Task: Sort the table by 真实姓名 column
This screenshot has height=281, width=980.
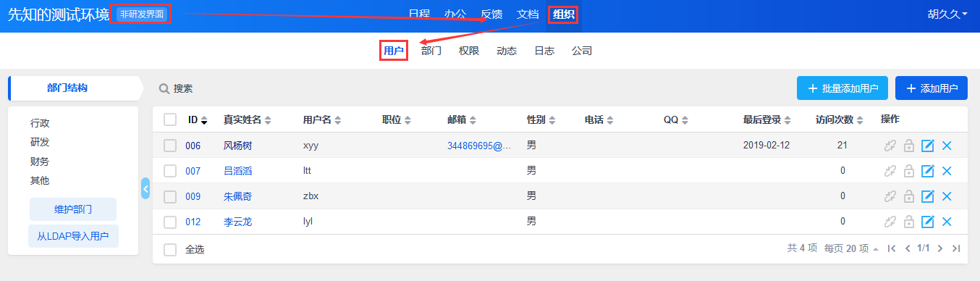Action: click(x=248, y=119)
